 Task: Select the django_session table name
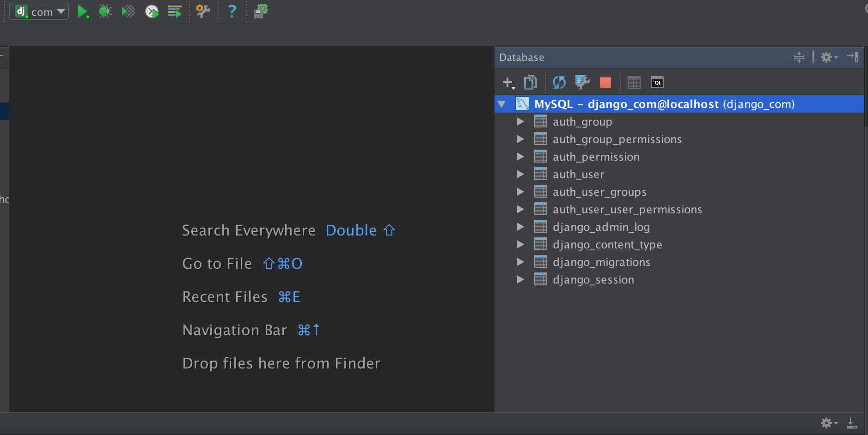coord(593,280)
